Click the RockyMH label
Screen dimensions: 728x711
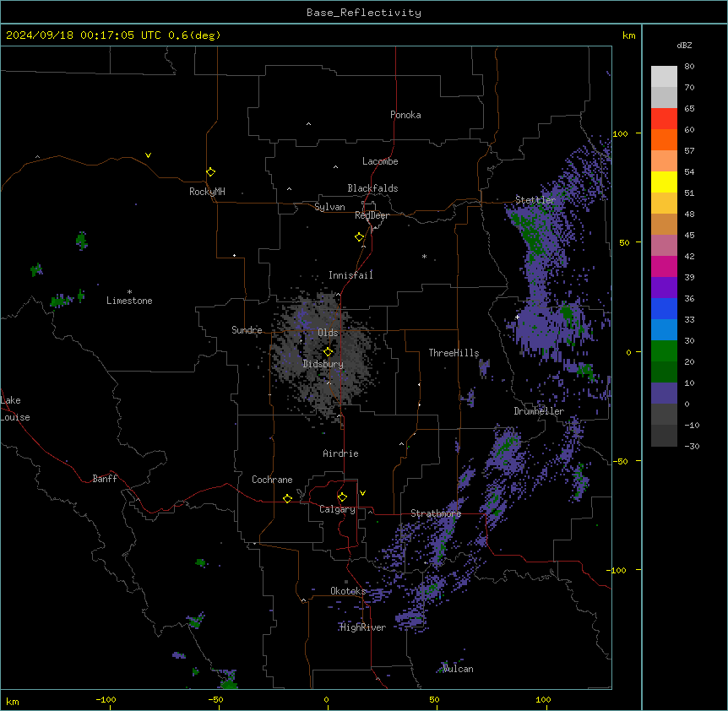pyautogui.click(x=207, y=192)
